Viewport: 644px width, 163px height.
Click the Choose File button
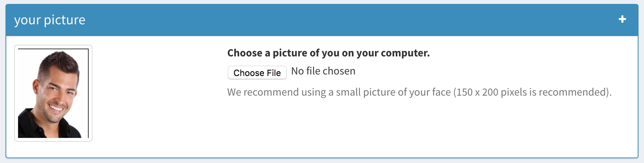point(257,73)
